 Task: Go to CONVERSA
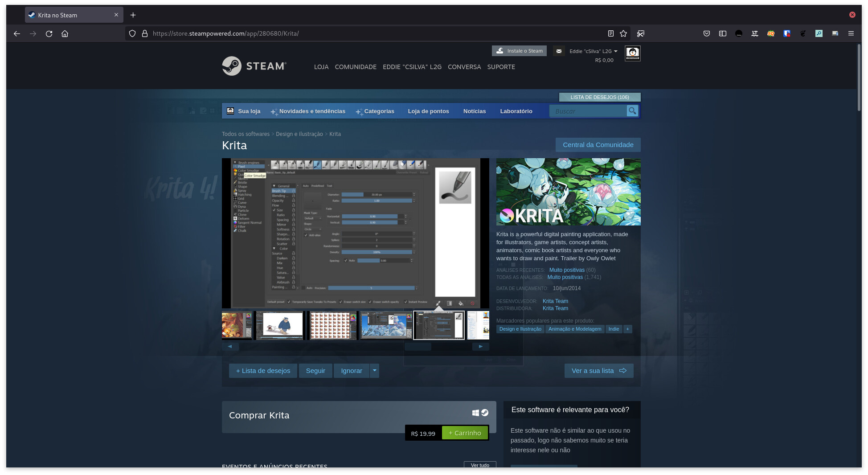coord(464,67)
